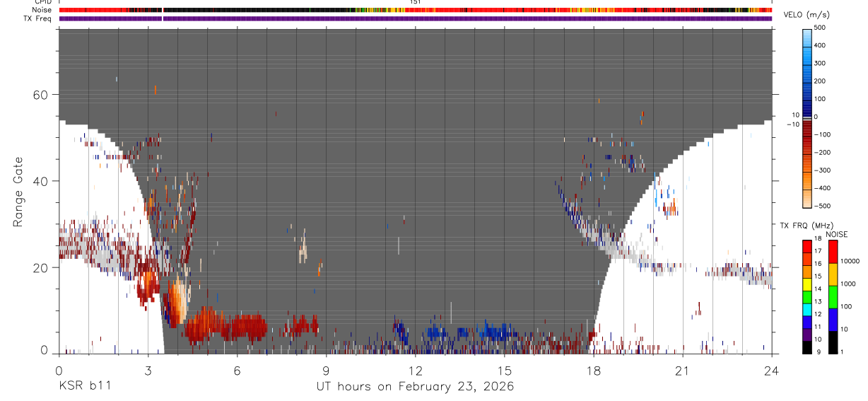The image size is (868, 401).
Task: Pick the pale orange bottom of the velocity color bar
Action: click(x=807, y=198)
